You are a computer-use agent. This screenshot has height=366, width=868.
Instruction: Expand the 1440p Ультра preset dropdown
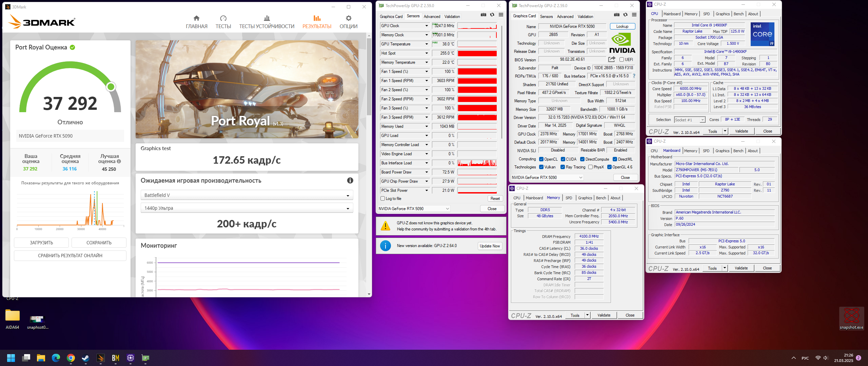pyautogui.click(x=246, y=208)
